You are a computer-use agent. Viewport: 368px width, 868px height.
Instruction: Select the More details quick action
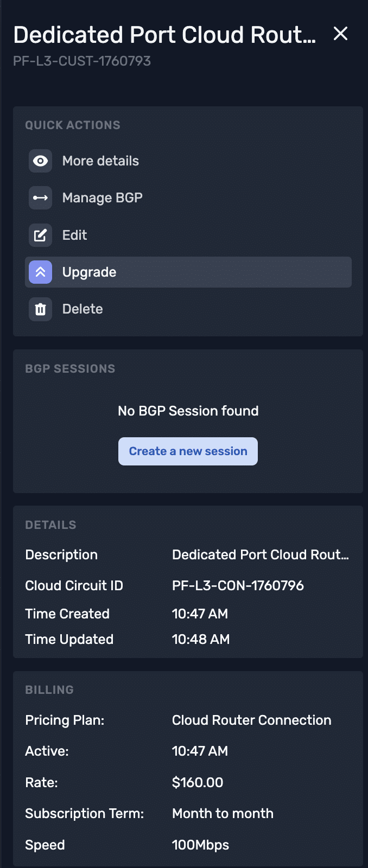(x=100, y=161)
